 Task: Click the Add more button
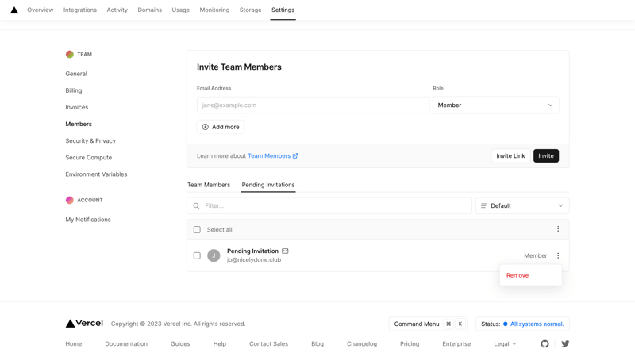click(x=221, y=127)
